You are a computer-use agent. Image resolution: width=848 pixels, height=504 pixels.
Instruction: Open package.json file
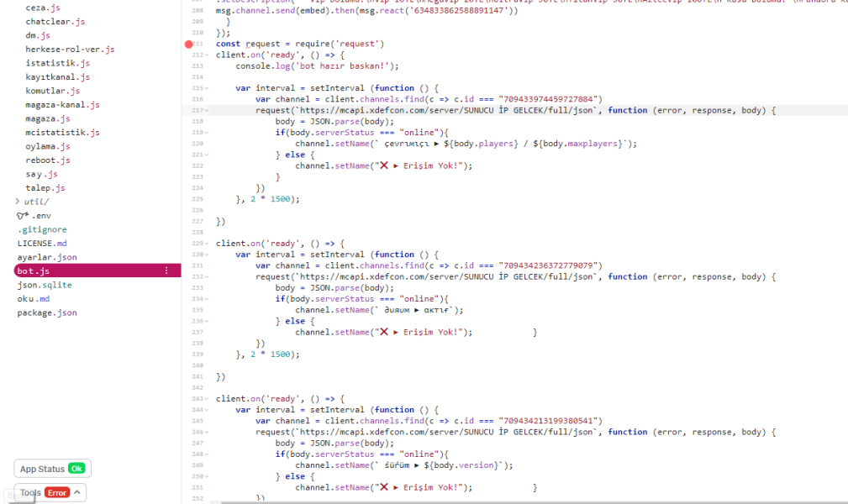[x=47, y=312]
